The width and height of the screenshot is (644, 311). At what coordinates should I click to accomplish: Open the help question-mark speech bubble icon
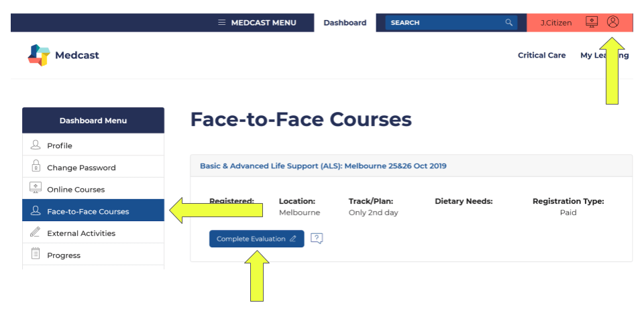[x=317, y=239]
